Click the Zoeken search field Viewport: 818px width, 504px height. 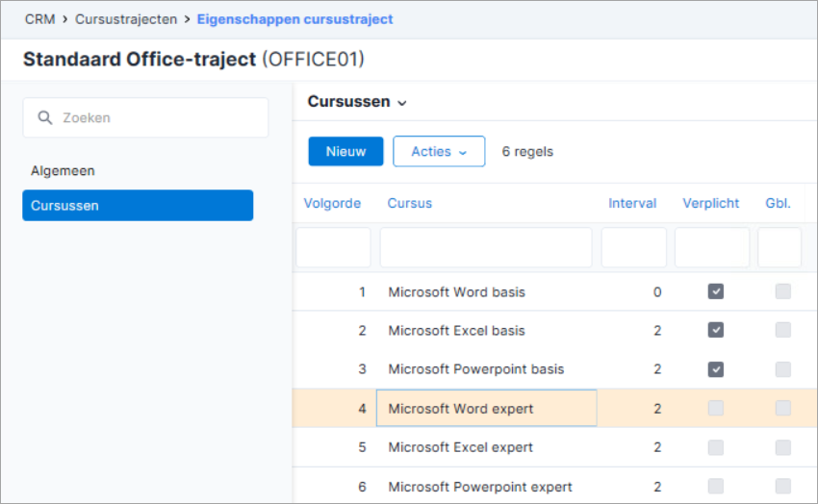[x=145, y=117]
